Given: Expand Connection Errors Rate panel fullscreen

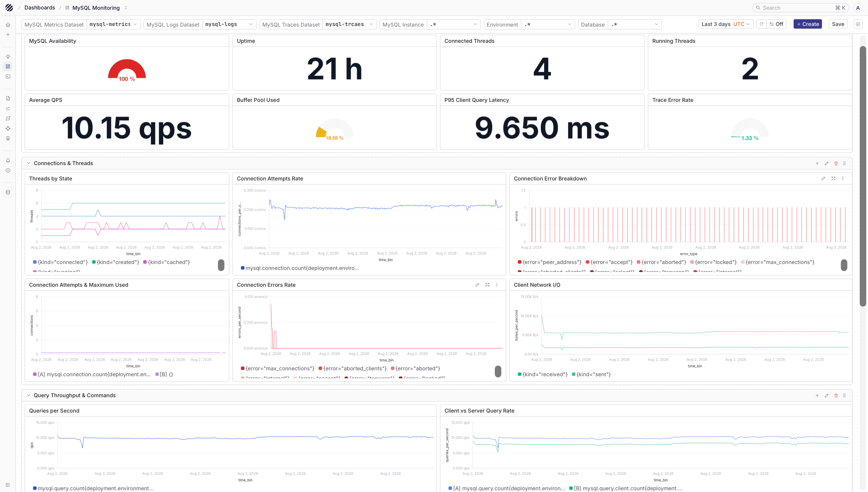Looking at the screenshot, I should (x=487, y=285).
